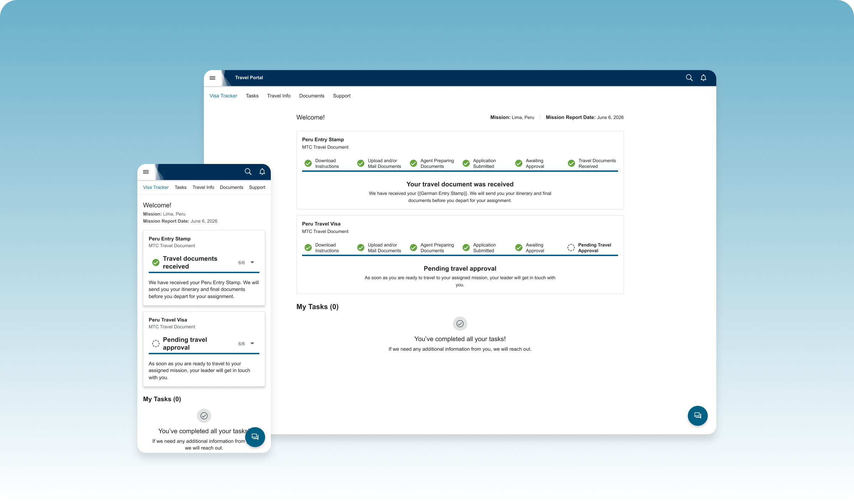This screenshot has width=854, height=504.
Task: Click the mobile 'Peru Travel Visa' card title
Action: [168, 320]
